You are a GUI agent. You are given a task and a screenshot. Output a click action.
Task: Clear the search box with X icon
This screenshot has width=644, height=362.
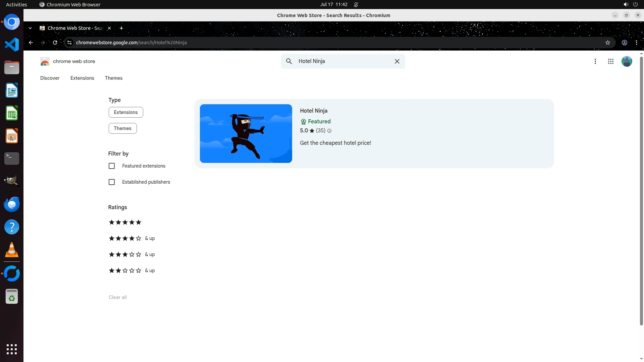397,61
